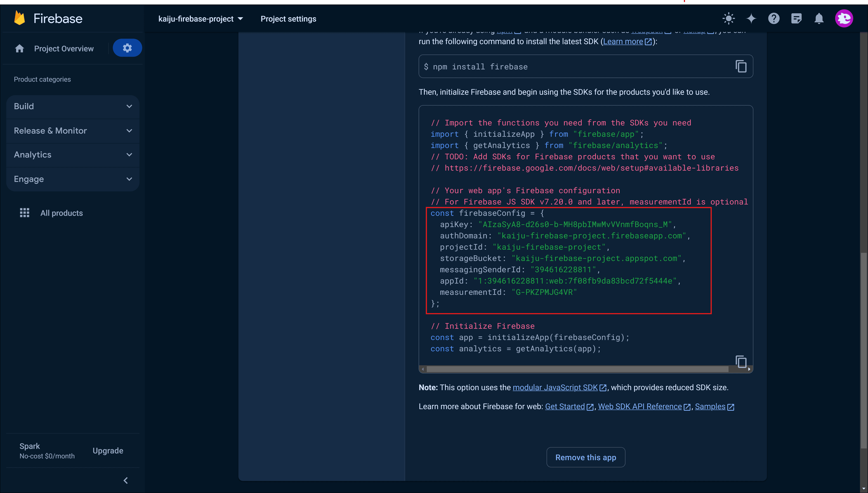Open the Web SDK API Reference link
868x493 pixels.
click(644, 407)
